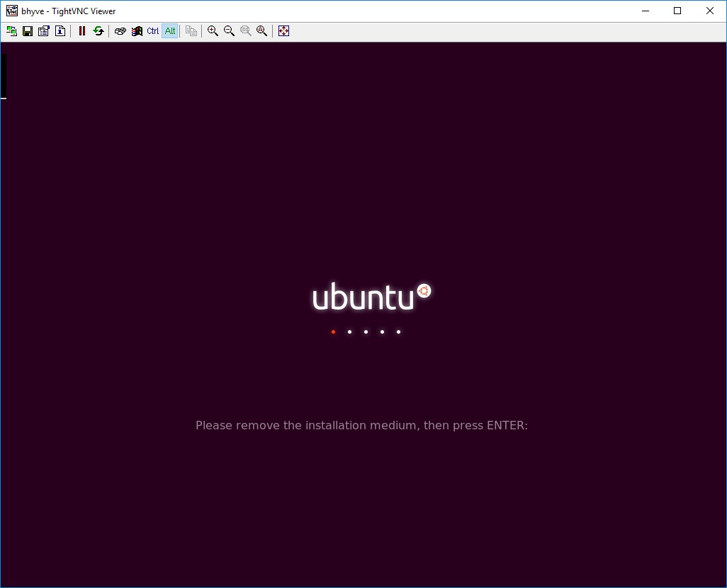Image resolution: width=727 pixels, height=588 pixels.
Task: Send Ctrl+Esc Windows key to remote
Action: [137, 31]
